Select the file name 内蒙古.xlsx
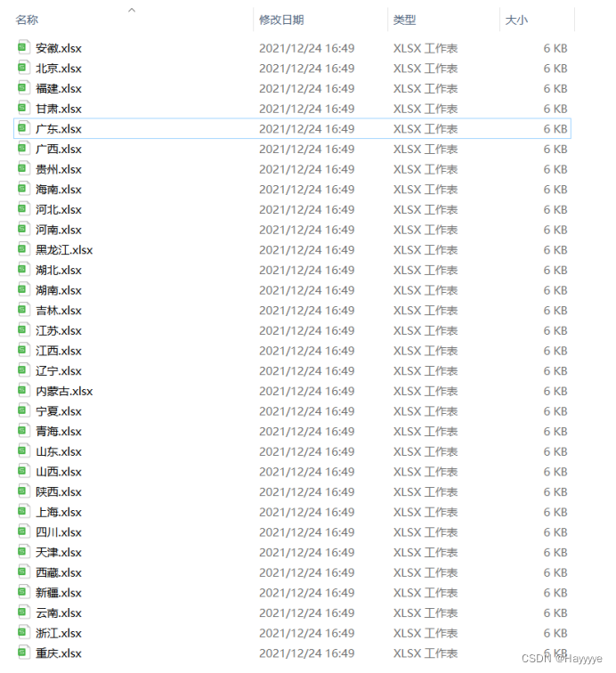616x673 pixels. tap(64, 391)
